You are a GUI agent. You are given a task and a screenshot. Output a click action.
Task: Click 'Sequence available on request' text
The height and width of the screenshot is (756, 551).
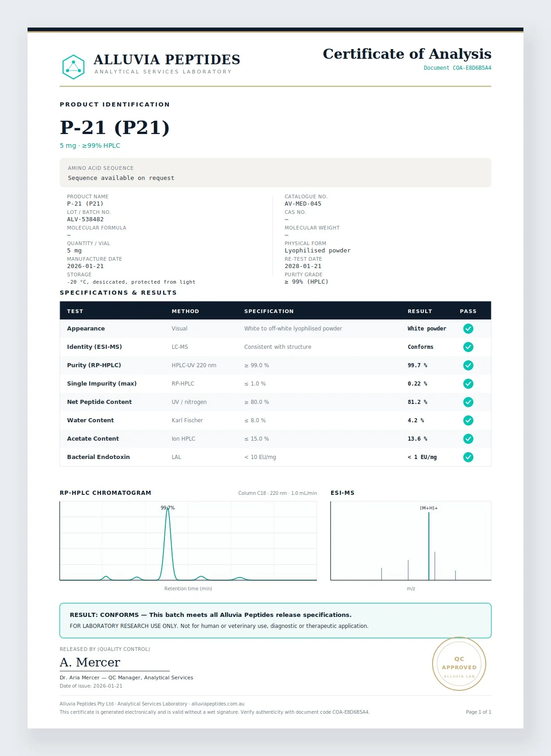click(x=121, y=178)
